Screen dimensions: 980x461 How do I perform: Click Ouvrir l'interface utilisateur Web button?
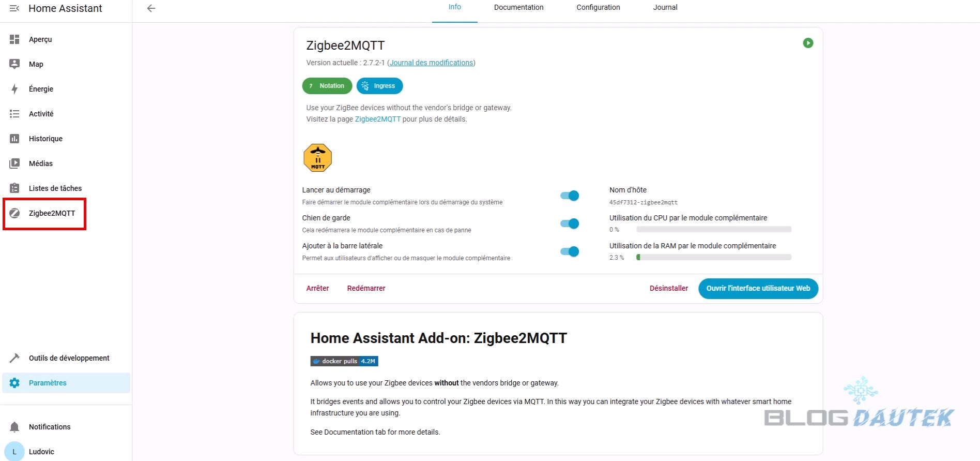coord(758,288)
